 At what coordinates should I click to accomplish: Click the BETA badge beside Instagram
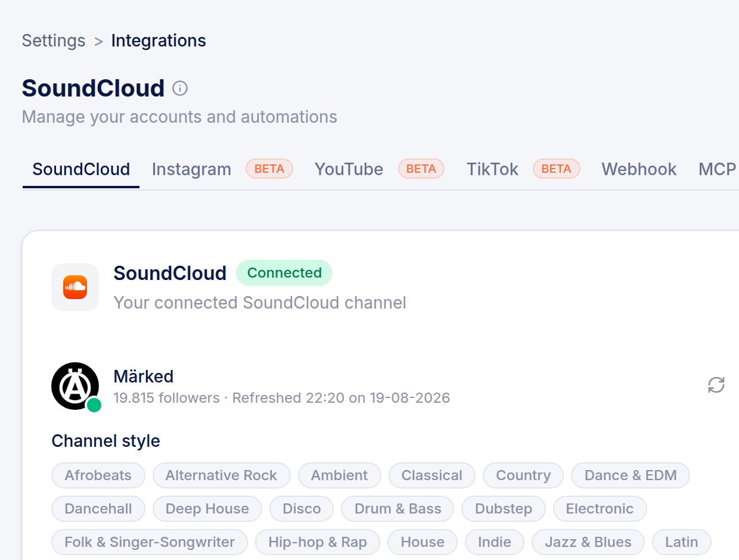click(x=269, y=169)
